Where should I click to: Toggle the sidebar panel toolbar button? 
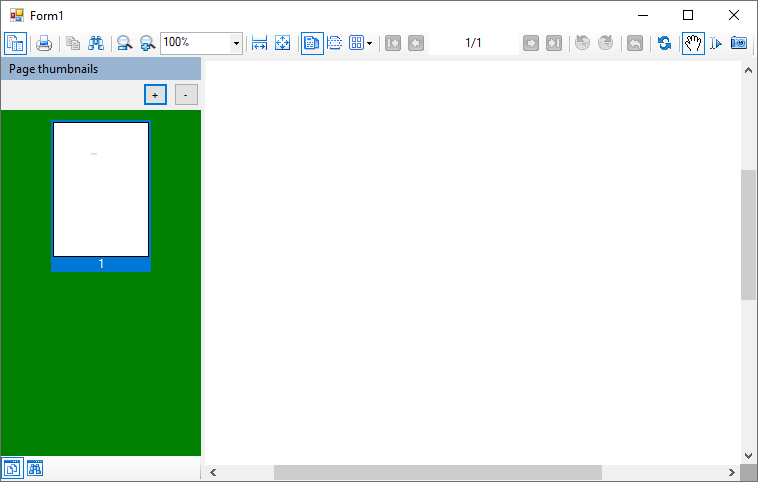[x=15, y=44]
